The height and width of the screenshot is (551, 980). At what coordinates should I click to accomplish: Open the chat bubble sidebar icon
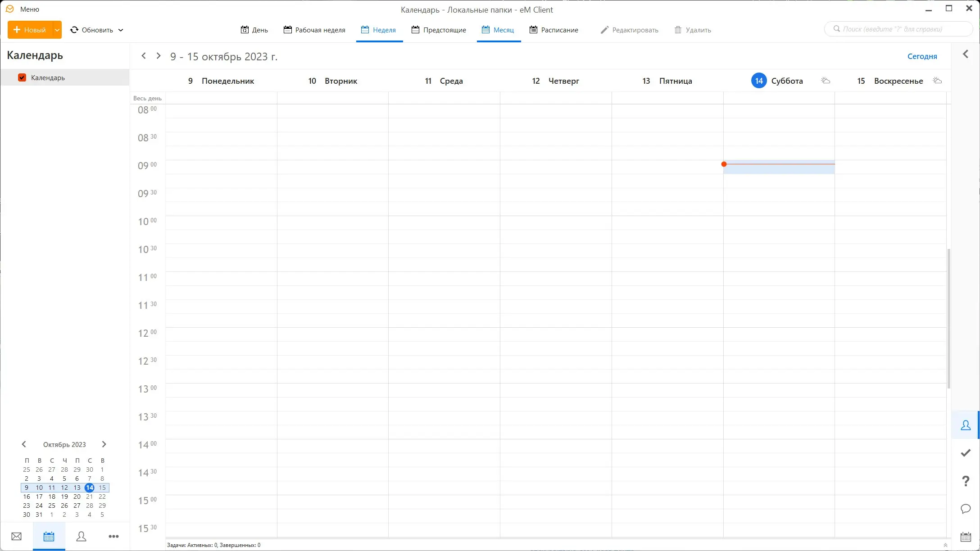(965, 509)
